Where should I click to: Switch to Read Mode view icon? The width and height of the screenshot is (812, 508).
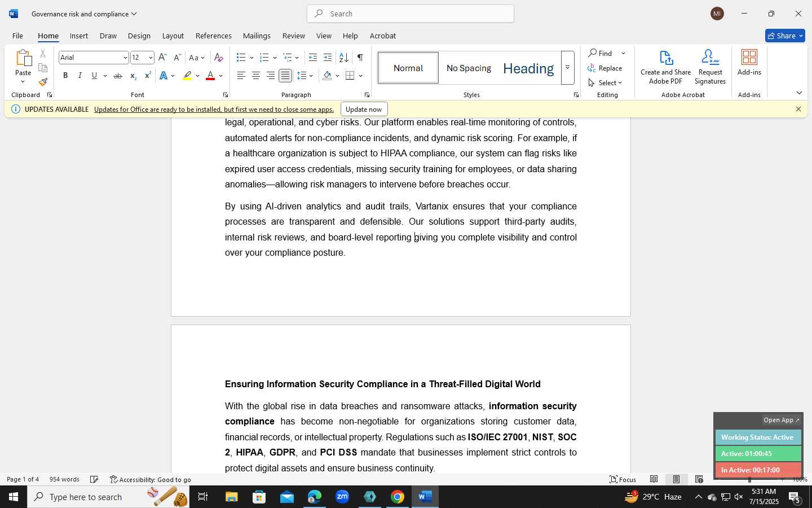point(654,479)
